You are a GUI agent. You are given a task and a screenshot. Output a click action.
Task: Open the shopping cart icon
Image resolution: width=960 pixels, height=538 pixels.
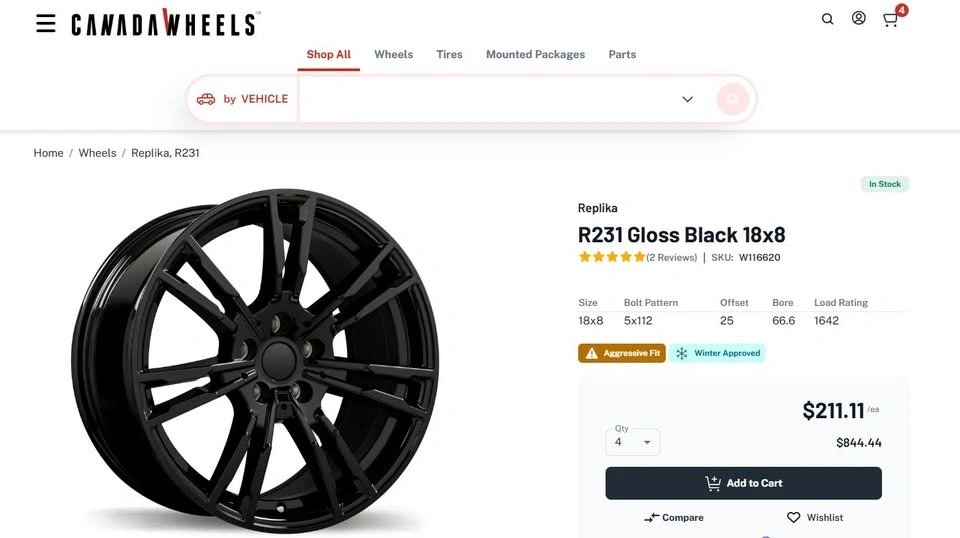coord(890,19)
